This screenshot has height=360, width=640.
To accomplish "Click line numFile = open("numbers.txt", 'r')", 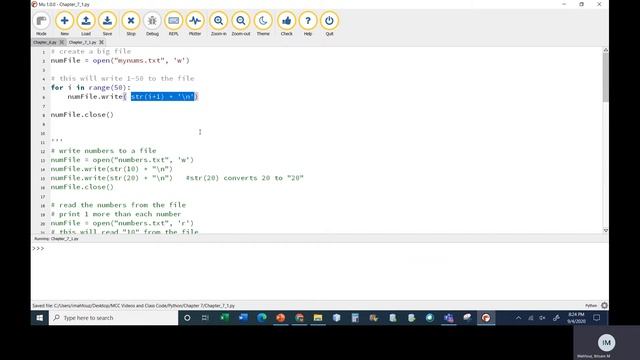I will [122, 223].
